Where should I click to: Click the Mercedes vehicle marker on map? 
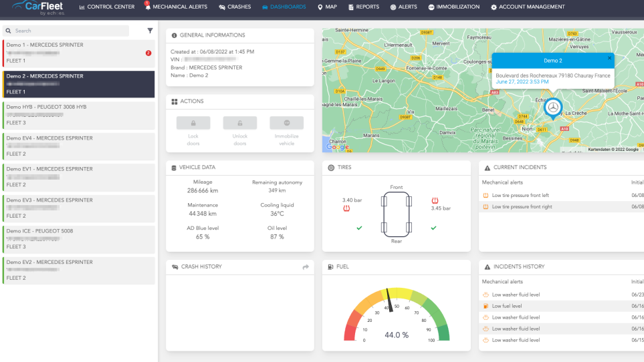click(553, 107)
